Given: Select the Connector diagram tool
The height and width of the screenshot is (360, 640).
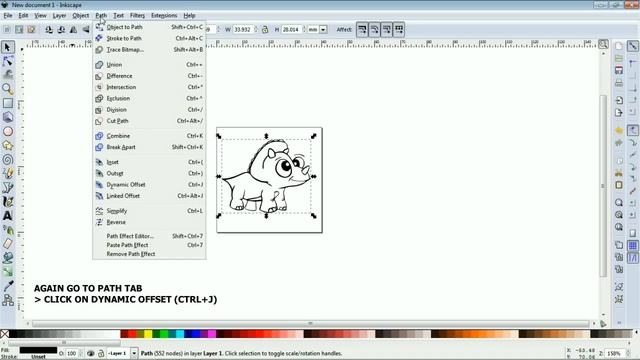Looking at the screenshot, I should (x=7, y=300).
